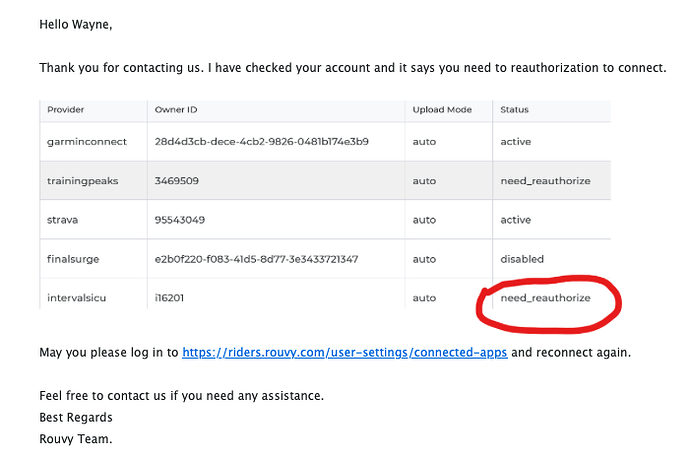
Task: Click the disabled status for finalsurge
Action: pos(522,259)
